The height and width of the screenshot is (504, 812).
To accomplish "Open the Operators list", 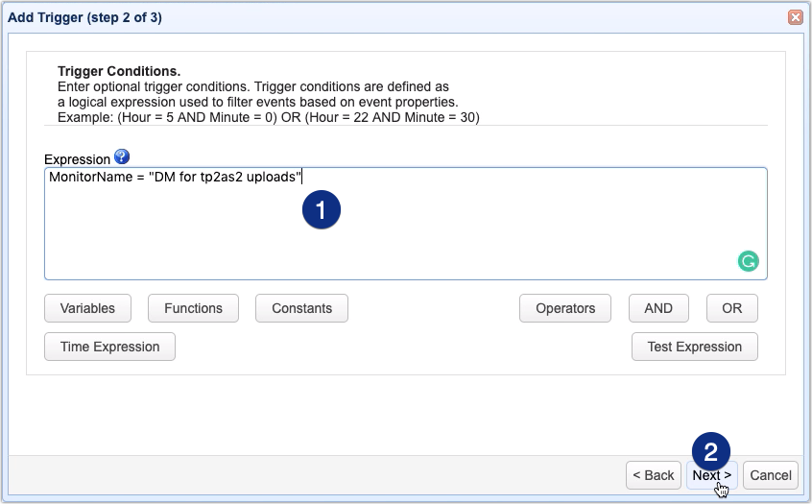I will [x=565, y=308].
